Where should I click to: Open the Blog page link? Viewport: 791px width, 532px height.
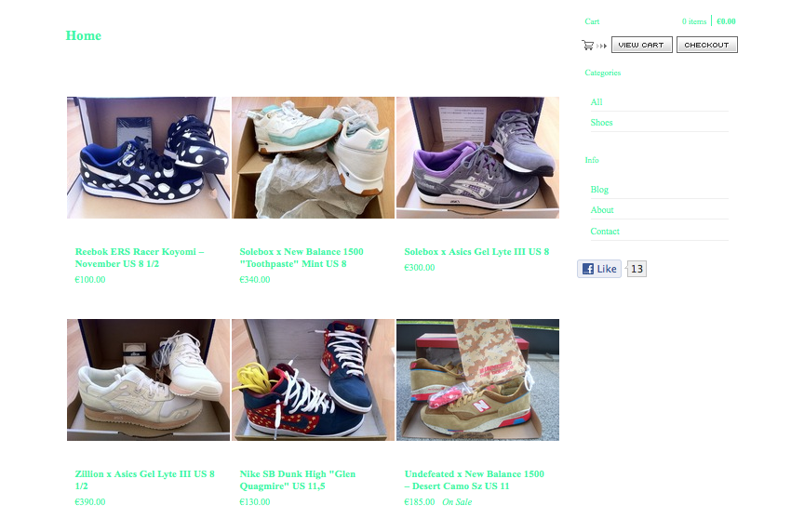click(599, 190)
